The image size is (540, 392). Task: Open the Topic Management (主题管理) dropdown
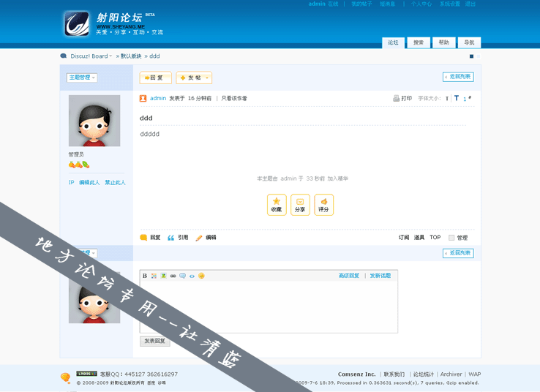click(82, 78)
